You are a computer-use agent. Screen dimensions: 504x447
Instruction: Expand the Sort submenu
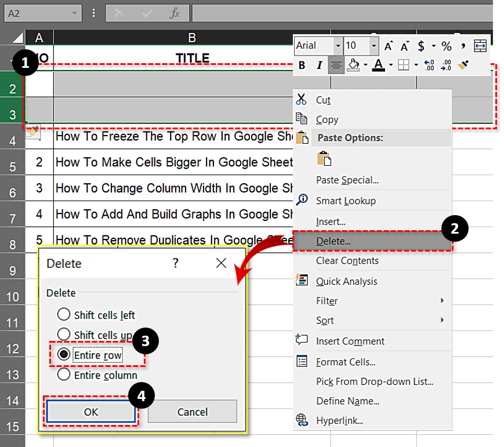click(443, 320)
